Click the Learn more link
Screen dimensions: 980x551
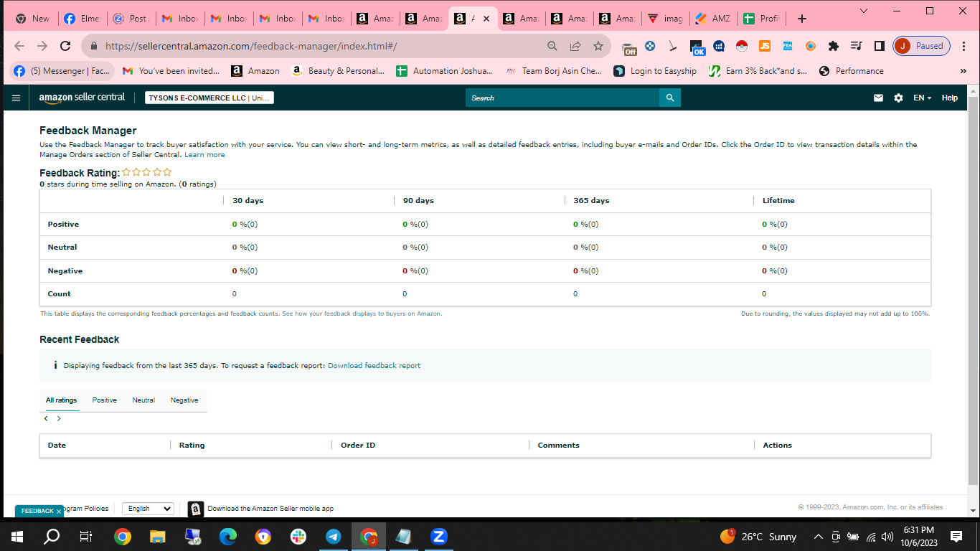204,155
